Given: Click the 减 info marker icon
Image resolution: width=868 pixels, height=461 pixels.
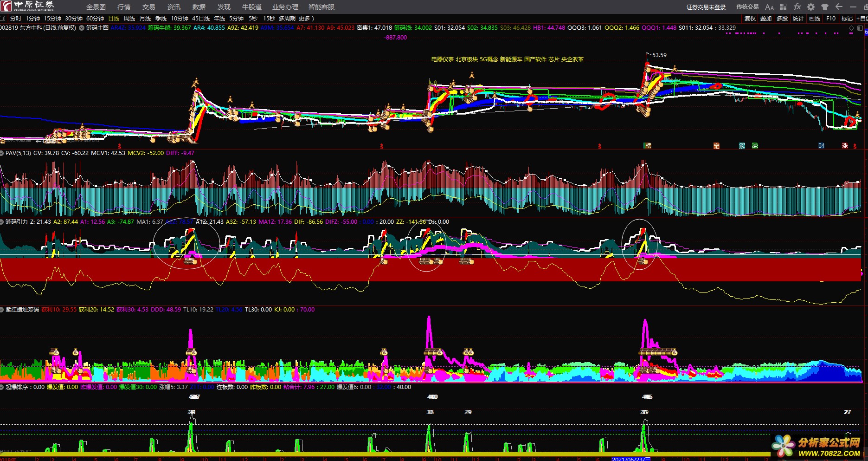Looking at the screenshot, I should (x=755, y=146).
